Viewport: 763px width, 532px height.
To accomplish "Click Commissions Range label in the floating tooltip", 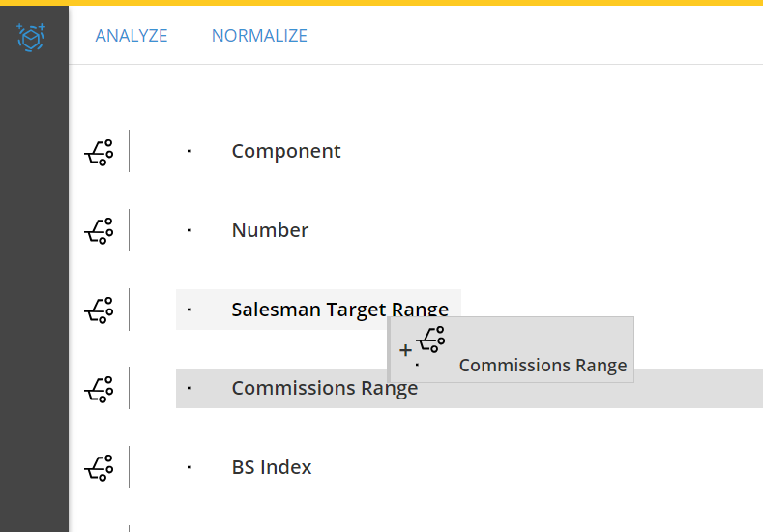I will click(x=543, y=366).
